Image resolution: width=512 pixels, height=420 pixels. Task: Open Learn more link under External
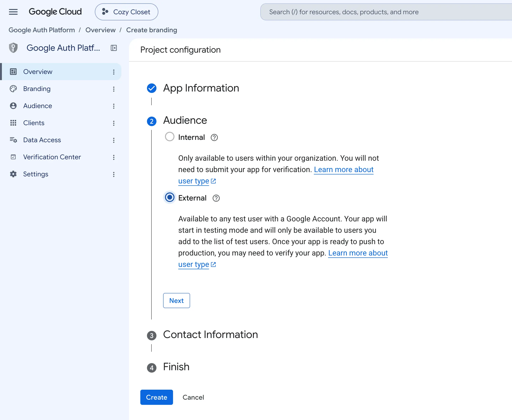[358, 253]
